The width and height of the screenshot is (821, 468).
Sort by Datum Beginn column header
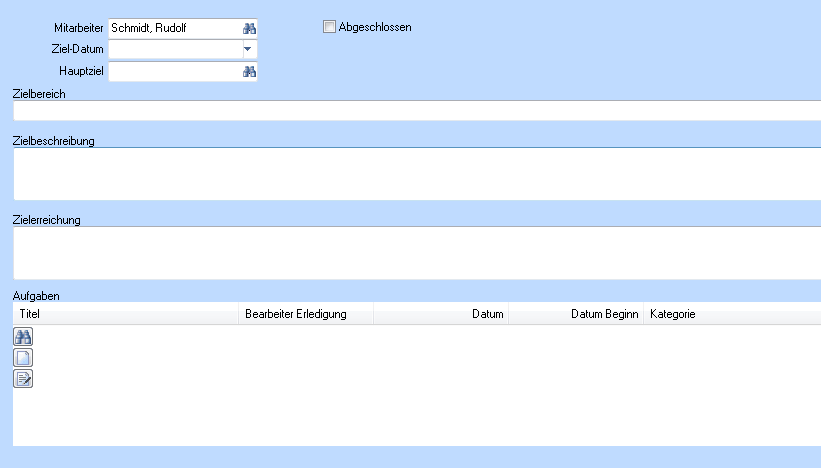(x=576, y=314)
